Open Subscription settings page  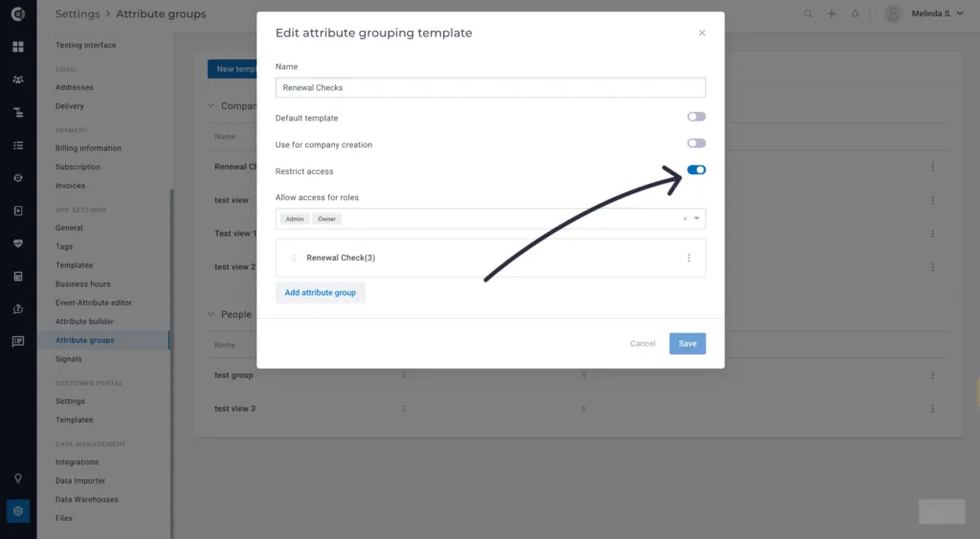tap(78, 167)
